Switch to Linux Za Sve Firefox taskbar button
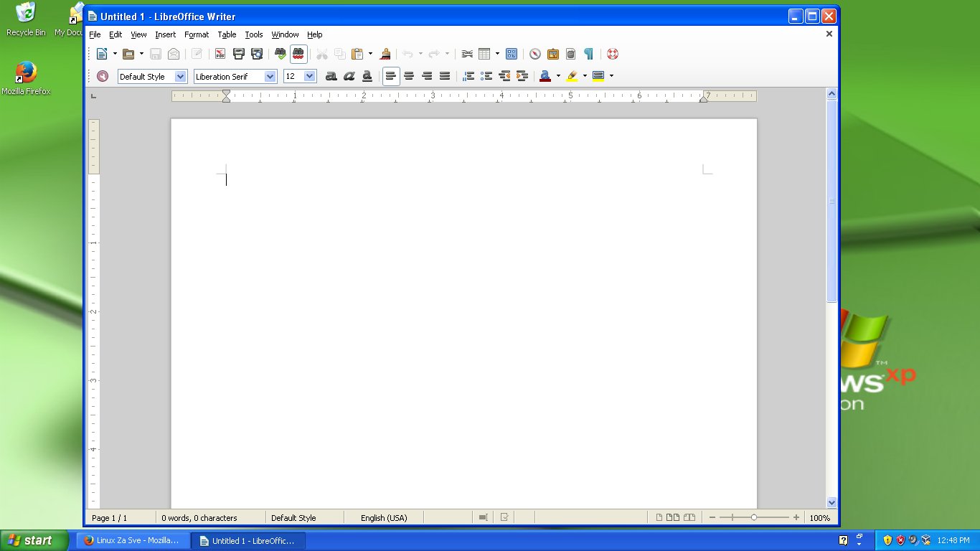The image size is (980, 551). [133, 540]
